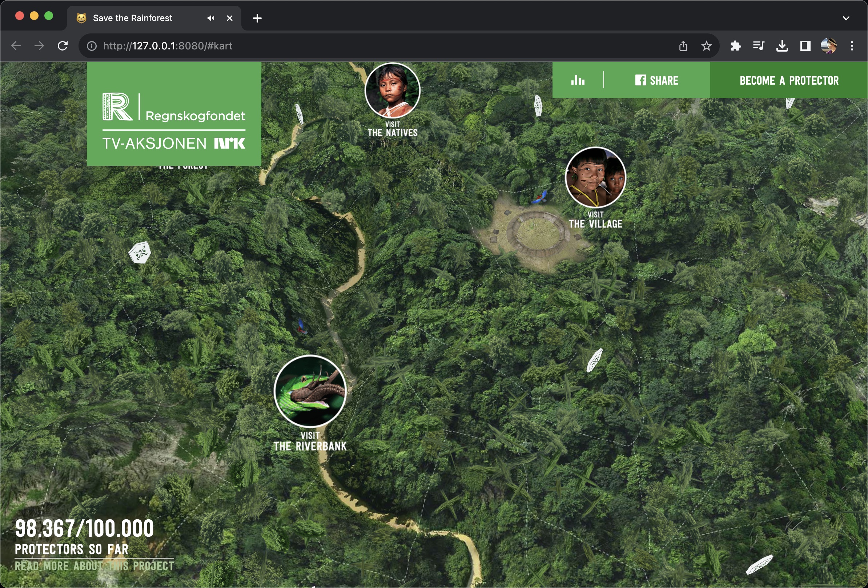Image resolution: width=868 pixels, height=588 pixels.
Task: Click Become a Protector button
Action: pyautogui.click(x=788, y=80)
